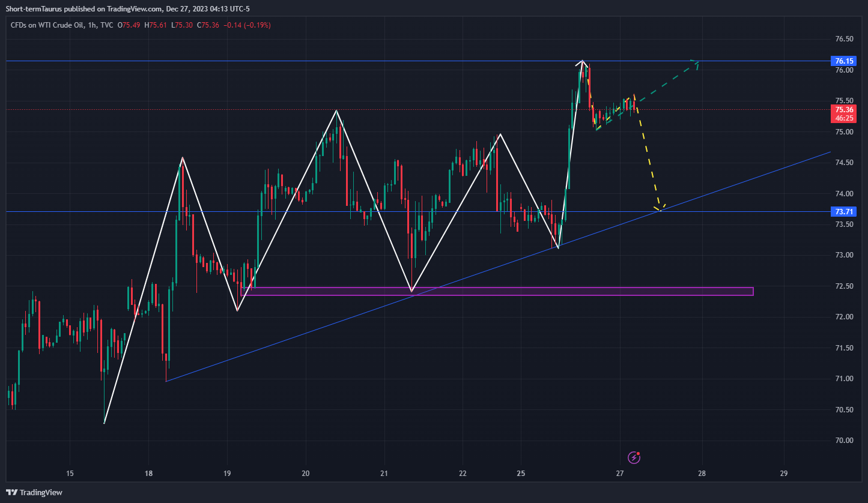This screenshot has width=868, height=503.
Task: Click date label 22 on time axis
Action: click(463, 474)
